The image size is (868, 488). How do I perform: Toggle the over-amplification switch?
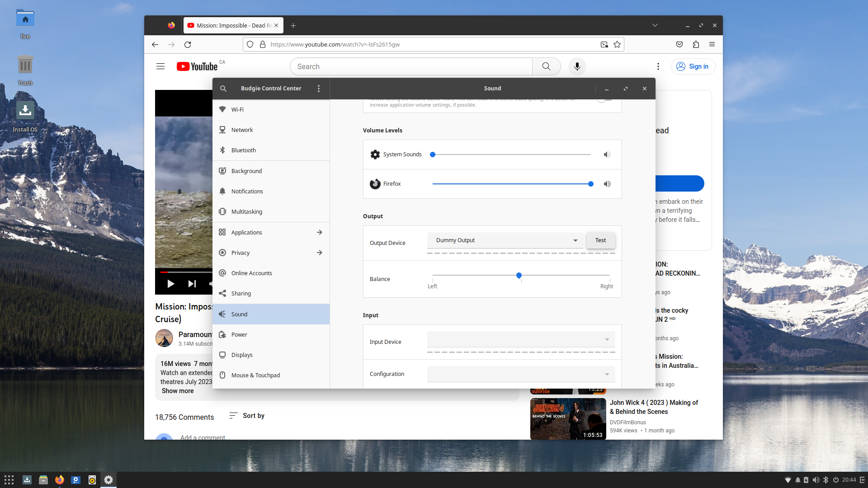(x=604, y=99)
